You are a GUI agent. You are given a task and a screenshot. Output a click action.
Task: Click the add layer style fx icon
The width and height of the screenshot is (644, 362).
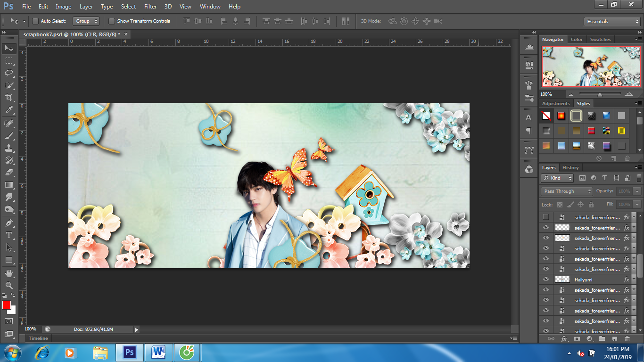coord(564,339)
